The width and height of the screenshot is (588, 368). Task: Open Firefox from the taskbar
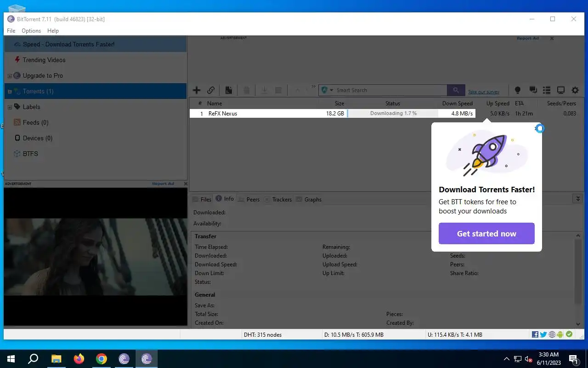click(x=79, y=359)
